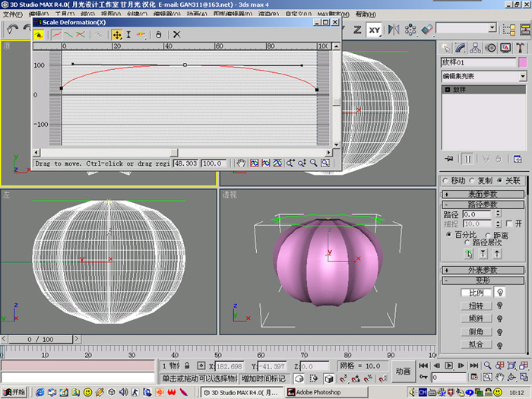The width and height of the screenshot is (532, 399).
Task: Toggle the 动画 animate button
Action: [x=403, y=372]
